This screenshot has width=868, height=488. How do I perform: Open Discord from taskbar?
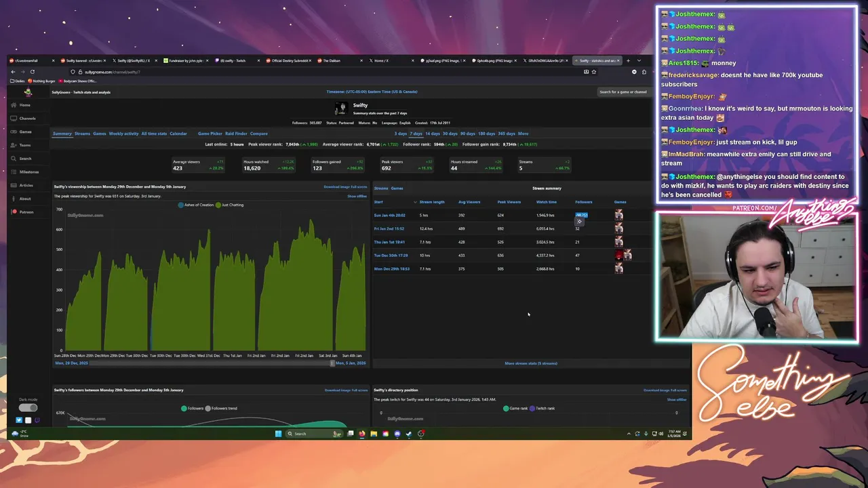pos(397,434)
